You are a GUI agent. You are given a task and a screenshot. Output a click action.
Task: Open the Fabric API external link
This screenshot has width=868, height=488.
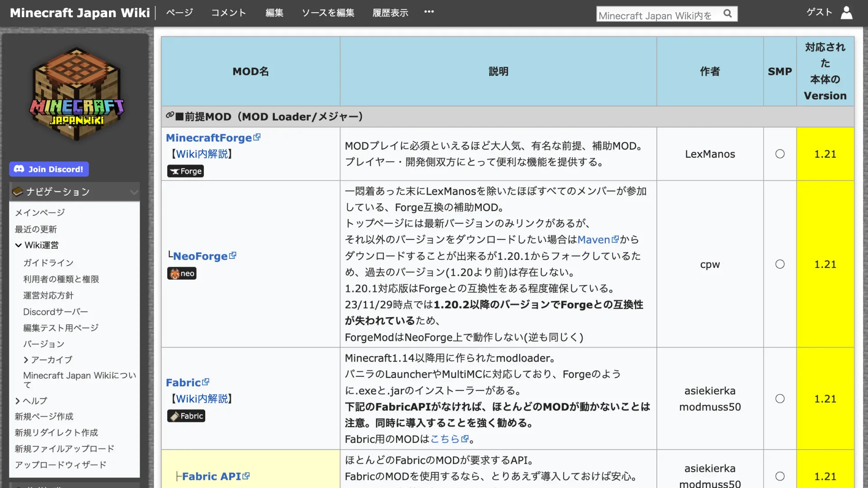216,477
